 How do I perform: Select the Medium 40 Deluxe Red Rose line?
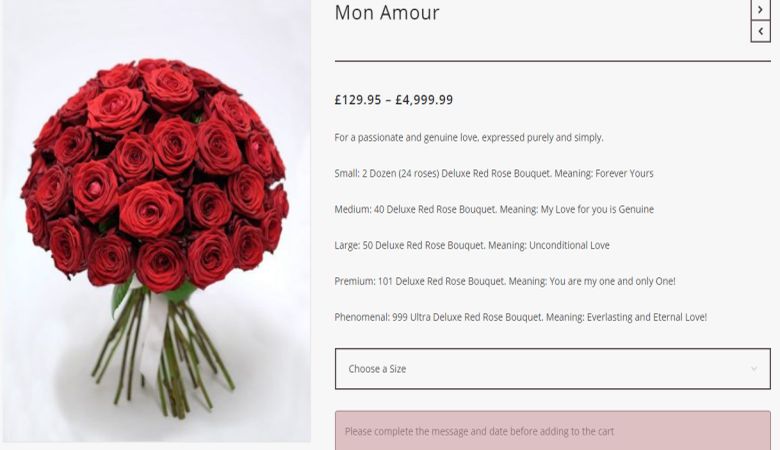point(494,209)
